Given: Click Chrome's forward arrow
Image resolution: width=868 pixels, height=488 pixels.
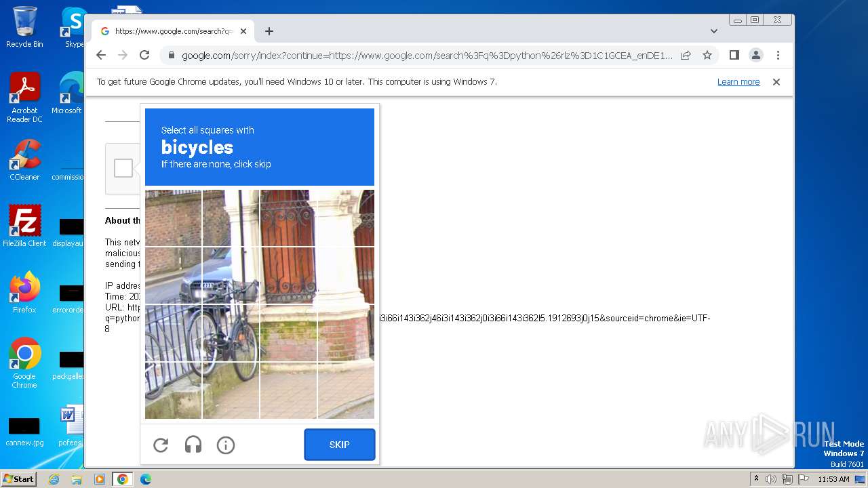Looking at the screenshot, I should (x=123, y=55).
